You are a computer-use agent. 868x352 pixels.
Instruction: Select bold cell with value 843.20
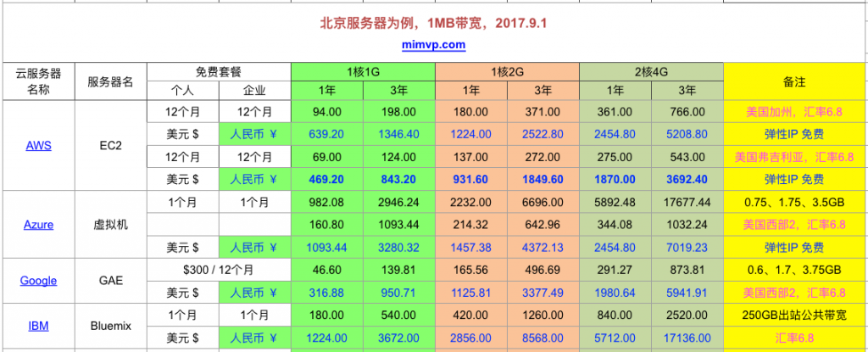[400, 179]
